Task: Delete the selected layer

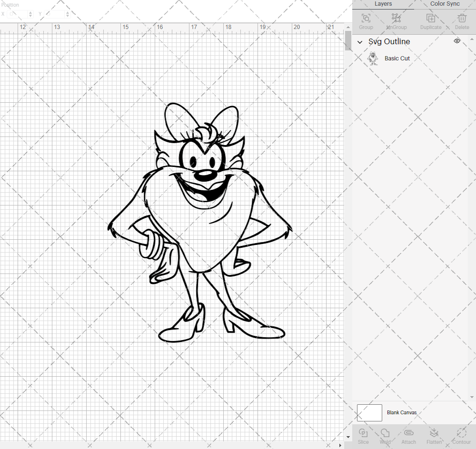Action: (x=461, y=19)
